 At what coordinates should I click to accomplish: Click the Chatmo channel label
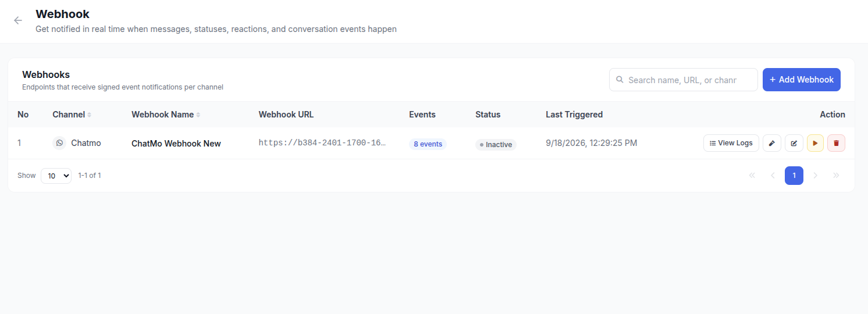tap(86, 143)
